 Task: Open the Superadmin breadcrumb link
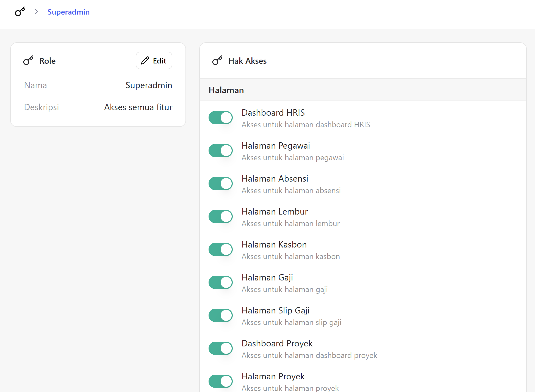click(x=68, y=12)
